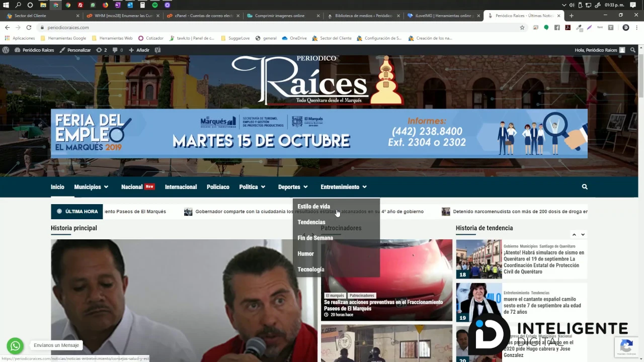Open WhatsApp chat floating button

click(x=15, y=346)
